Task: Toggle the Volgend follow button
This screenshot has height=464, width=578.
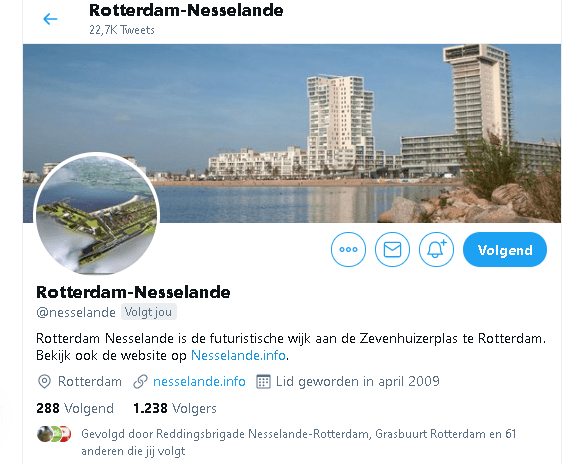Action: tap(505, 250)
